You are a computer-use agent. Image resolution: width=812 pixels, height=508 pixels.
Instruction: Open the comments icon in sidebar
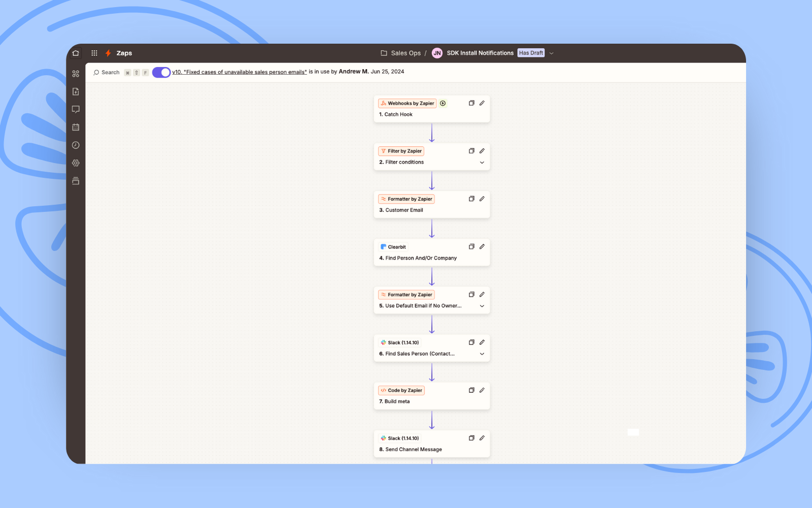[x=76, y=109]
